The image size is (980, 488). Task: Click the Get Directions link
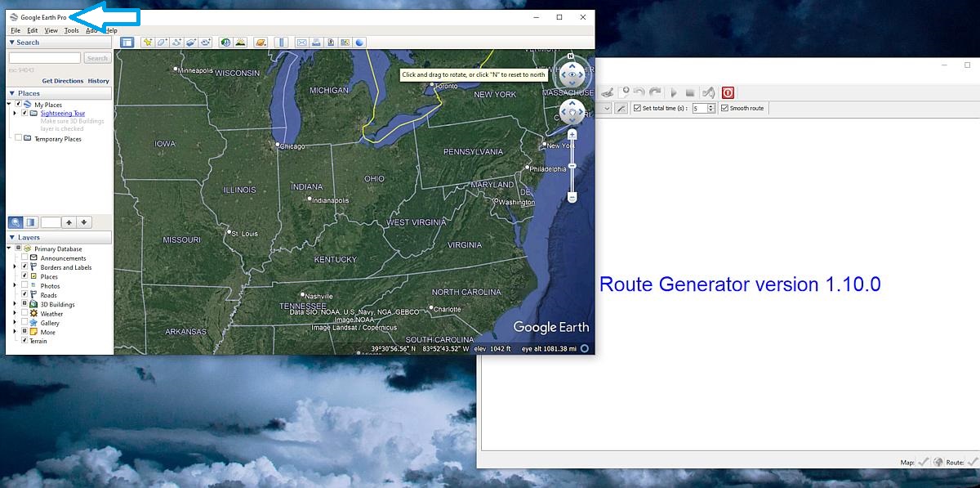coord(63,81)
